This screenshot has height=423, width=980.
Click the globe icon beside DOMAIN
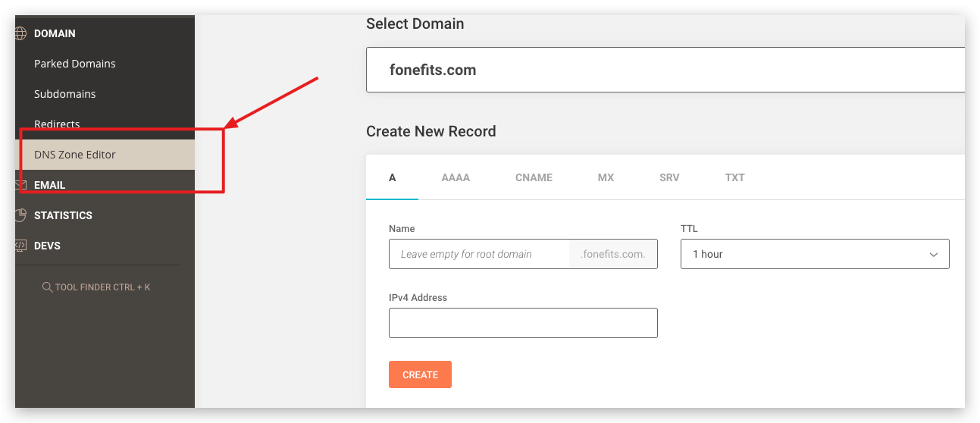coord(20,33)
